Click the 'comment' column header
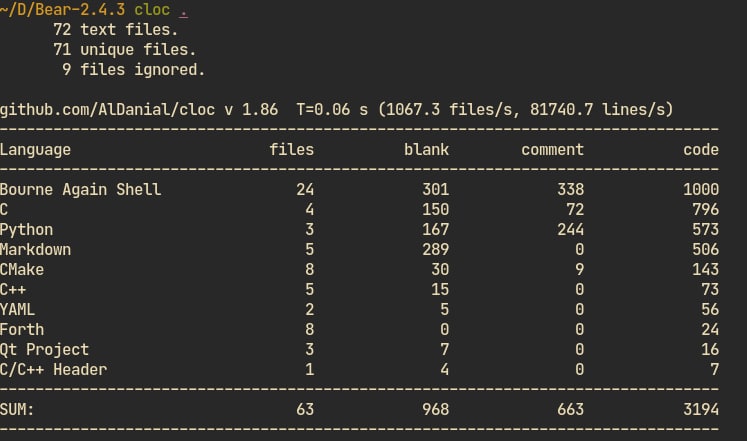 (552, 150)
